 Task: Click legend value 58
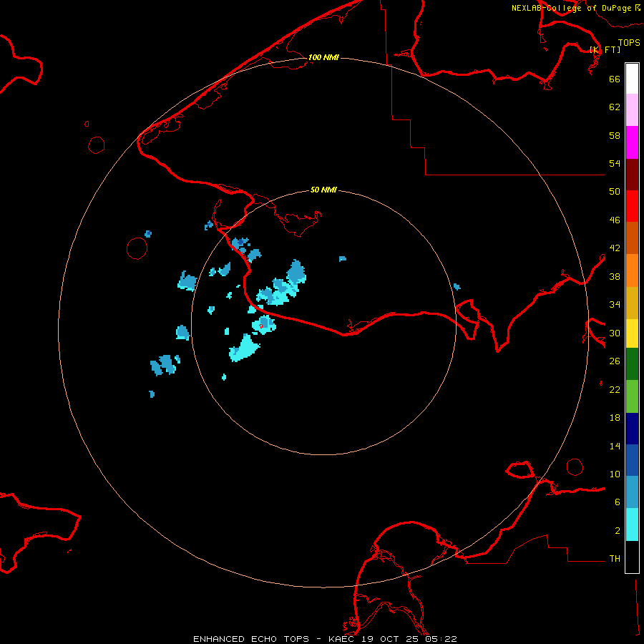[x=615, y=135]
